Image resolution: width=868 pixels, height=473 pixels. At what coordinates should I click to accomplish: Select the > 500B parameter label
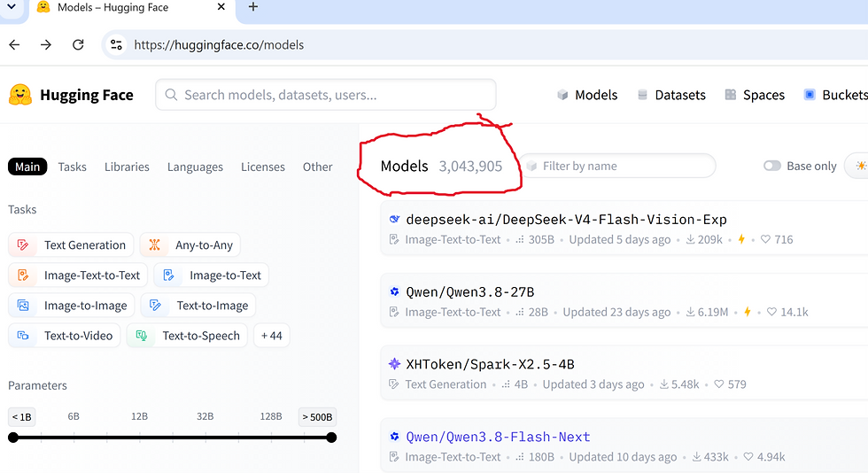click(x=317, y=417)
